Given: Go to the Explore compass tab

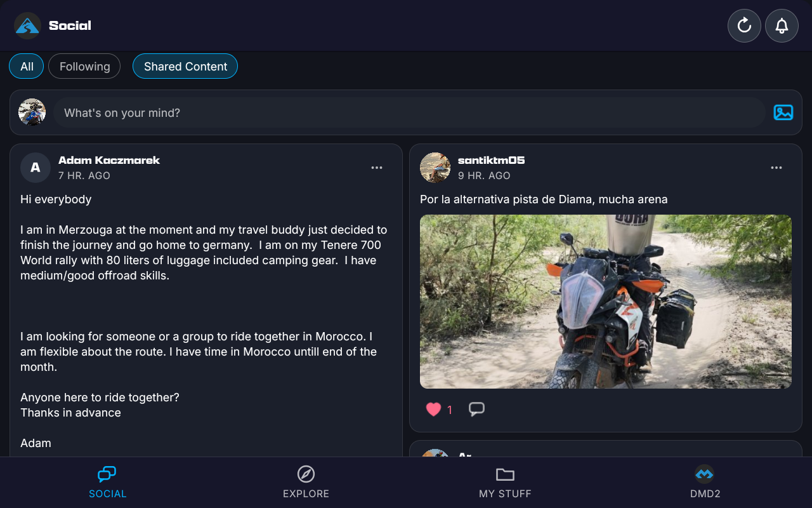Looking at the screenshot, I should (x=306, y=482).
